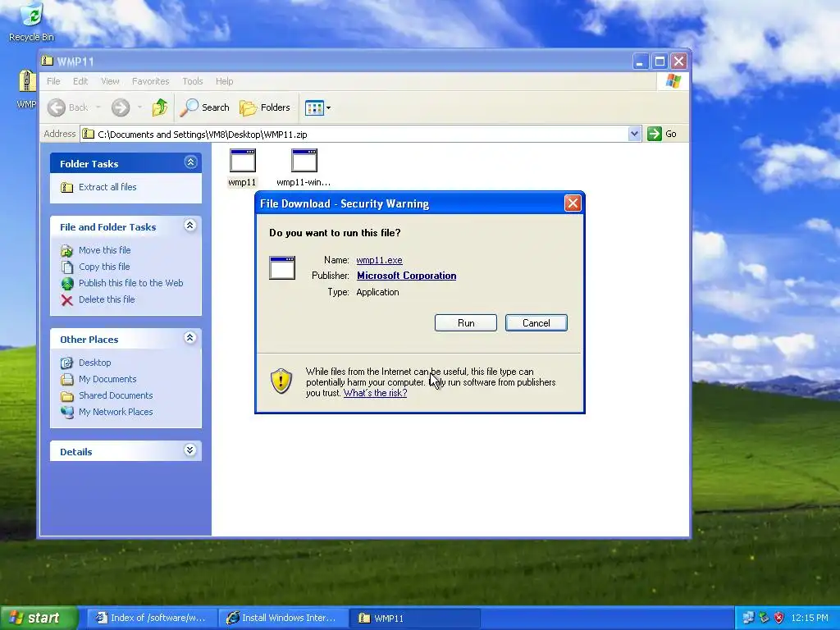Collapse the Folder Tasks panel
The image size is (840, 630).
coord(190,162)
